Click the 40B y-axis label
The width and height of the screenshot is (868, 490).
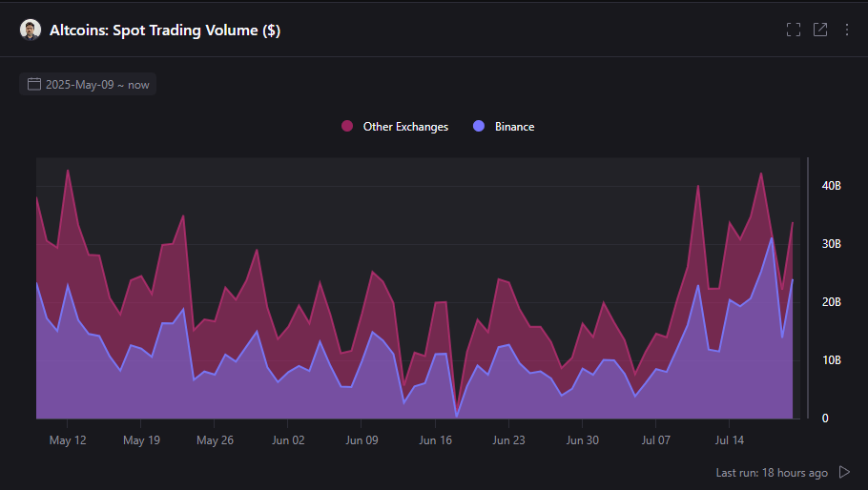point(832,186)
